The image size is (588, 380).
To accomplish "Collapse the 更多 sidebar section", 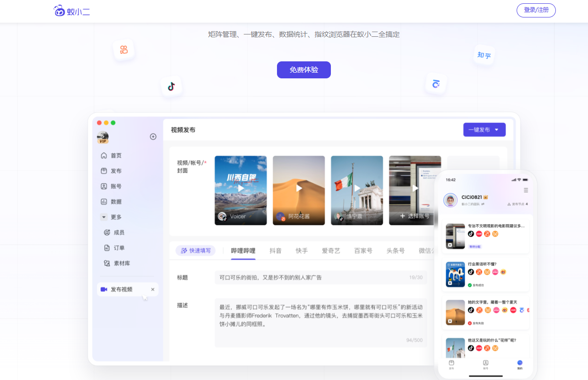I will click(104, 217).
